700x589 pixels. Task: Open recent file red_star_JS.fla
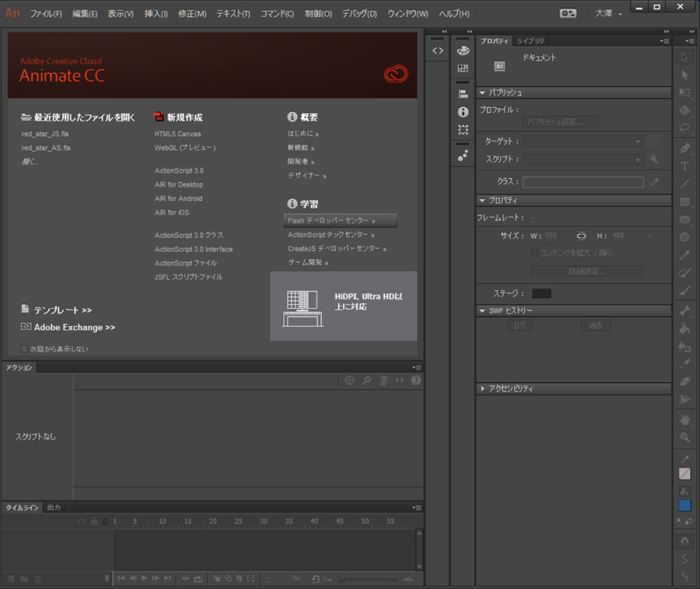(x=45, y=134)
